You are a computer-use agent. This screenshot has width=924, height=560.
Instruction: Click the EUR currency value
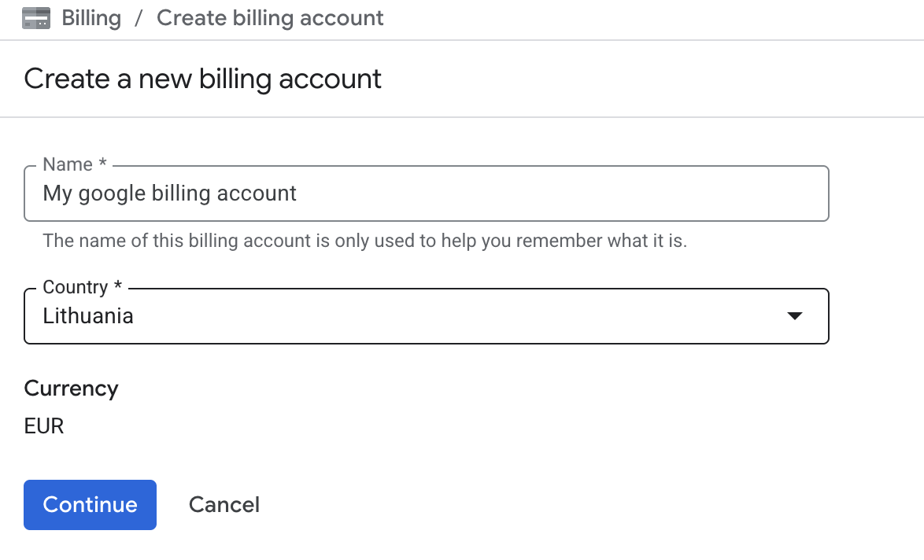coord(44,426)
